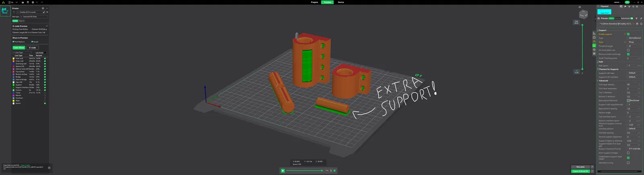Toggle Sparse infill visibility checkbox
The image size is (644, 175).
click(45, 66)
